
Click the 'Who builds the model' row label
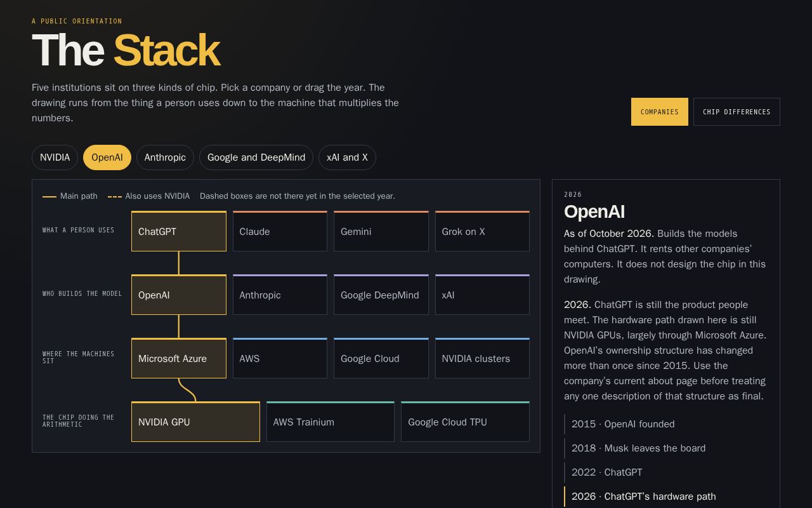coord(82,293)
